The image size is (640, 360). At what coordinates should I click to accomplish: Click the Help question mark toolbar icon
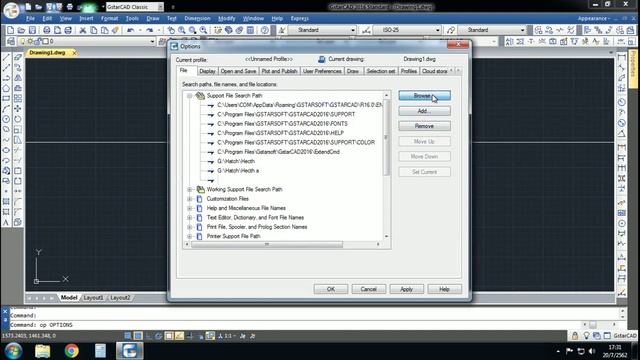coord(265,30)
